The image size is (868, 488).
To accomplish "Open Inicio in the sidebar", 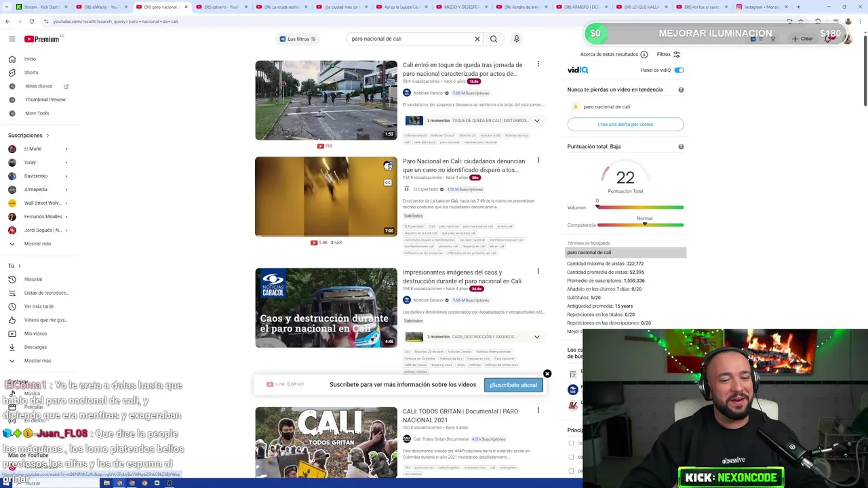I will pos(30,59).
